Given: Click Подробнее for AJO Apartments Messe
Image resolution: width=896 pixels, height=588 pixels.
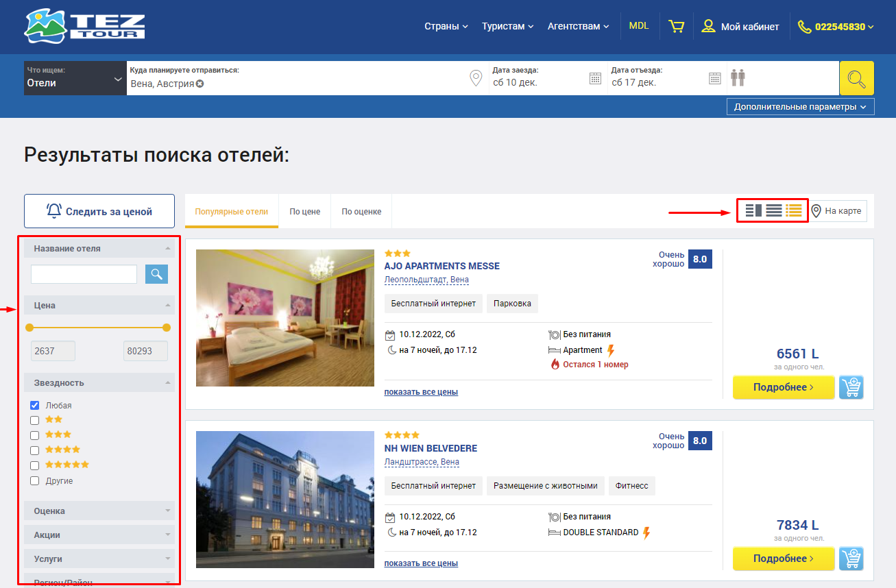Looking at the screenshot, I should [784, 387].
